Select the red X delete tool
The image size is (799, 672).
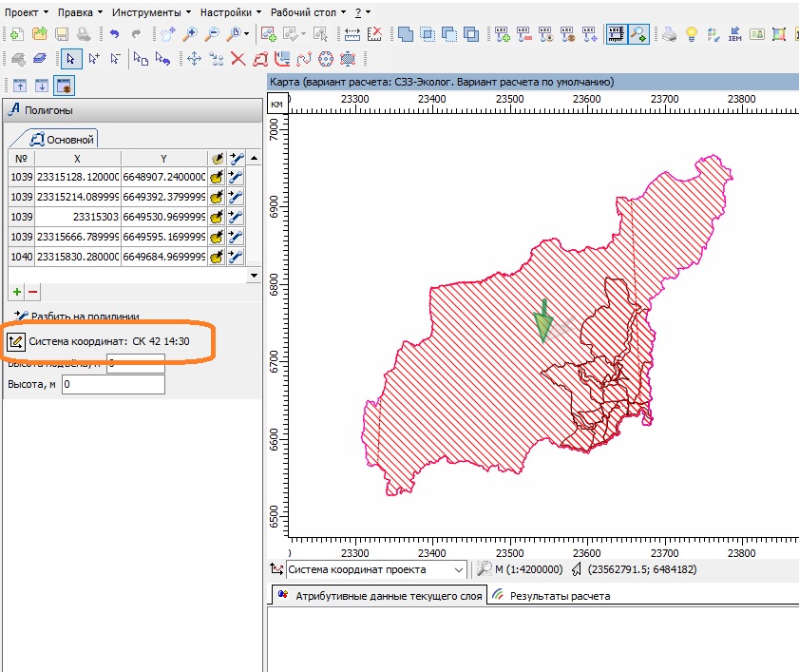click(x=238, y=59)
